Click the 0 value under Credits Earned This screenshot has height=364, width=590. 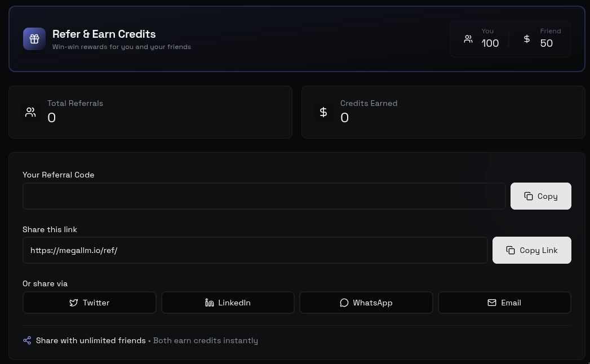344,118
